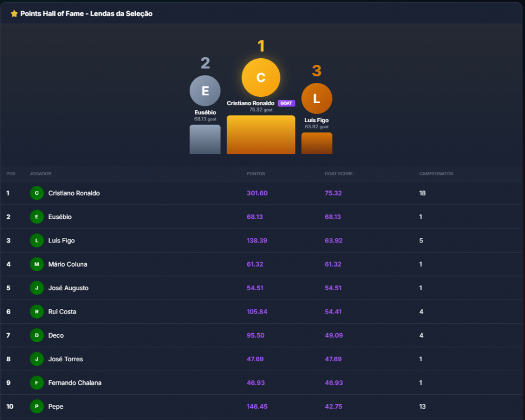Image resolution: width=525 pixels, height=420 pixels.
Task: Click the 42.75 goat score value
Action: (x=334, y=406)
